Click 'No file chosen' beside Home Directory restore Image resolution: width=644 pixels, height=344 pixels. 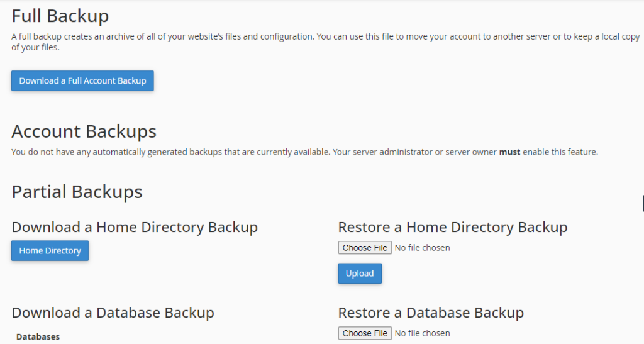point(422,248)
